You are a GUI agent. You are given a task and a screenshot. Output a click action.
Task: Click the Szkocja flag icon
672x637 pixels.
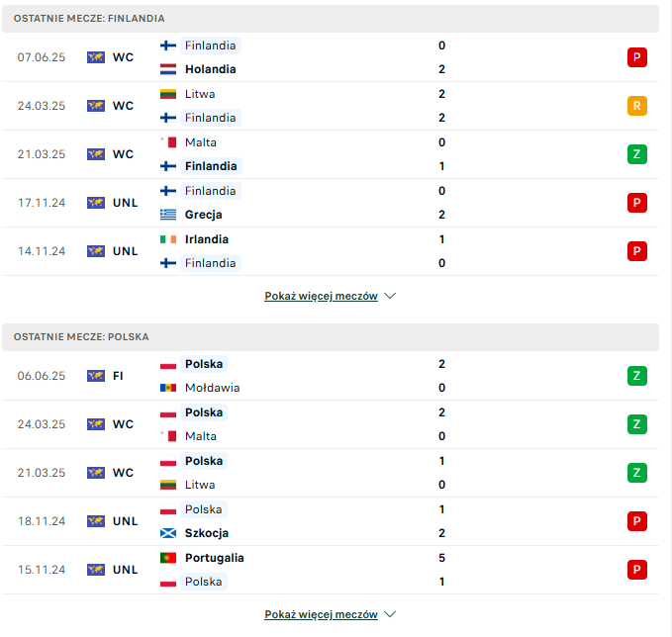tap(168, 533)
